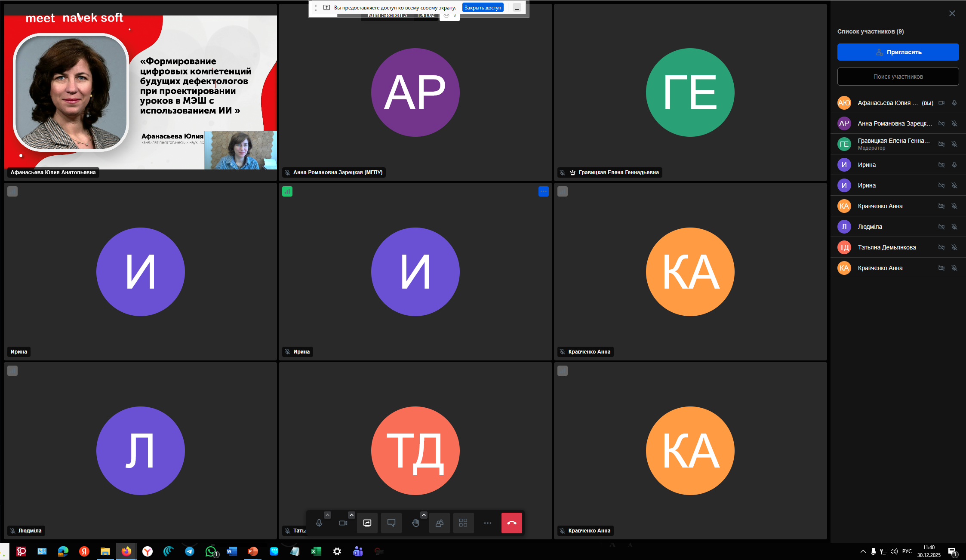The image size is (966, 560).
Task: Open the participants icon in the toolbar
Action: [440, 523]
